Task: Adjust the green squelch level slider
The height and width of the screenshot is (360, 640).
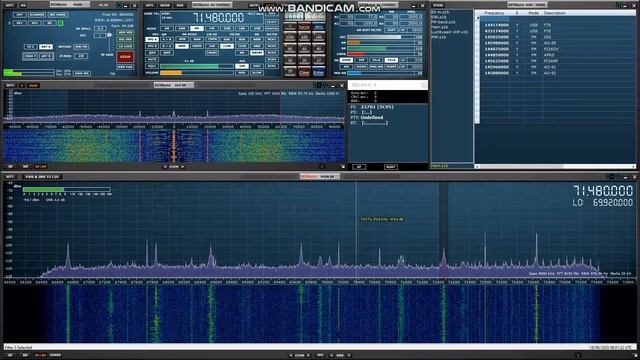Action: pos(197,67)
